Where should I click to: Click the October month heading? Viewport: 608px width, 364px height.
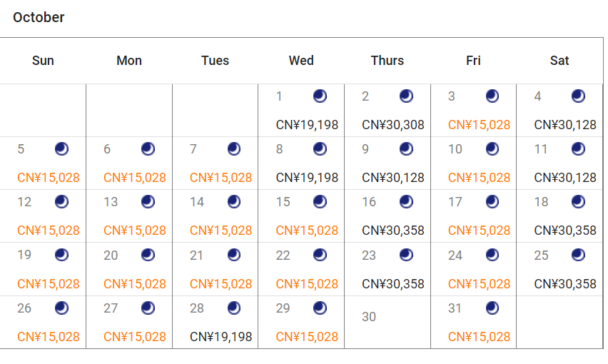coord(39,17)
